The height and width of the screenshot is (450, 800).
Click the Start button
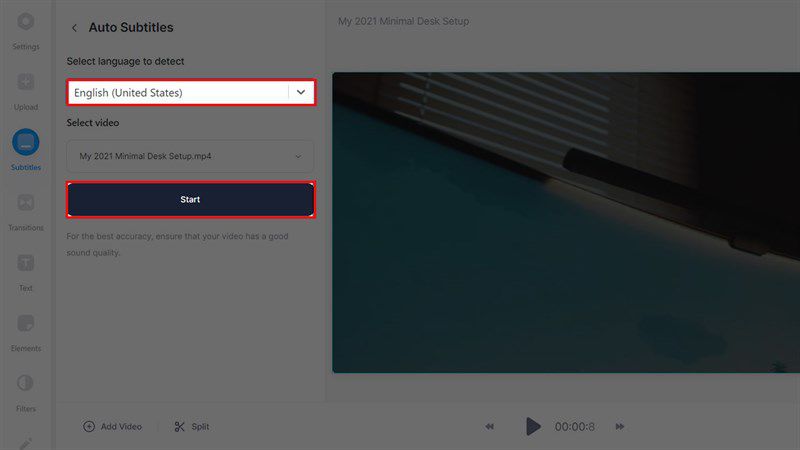(190, 199)
